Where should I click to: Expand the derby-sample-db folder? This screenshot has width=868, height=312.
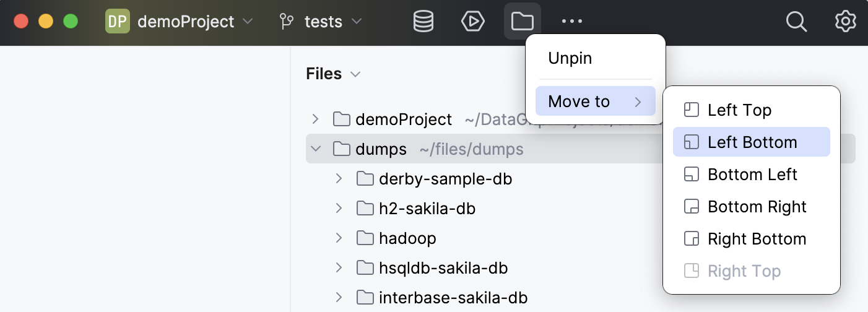pos(339,179)
